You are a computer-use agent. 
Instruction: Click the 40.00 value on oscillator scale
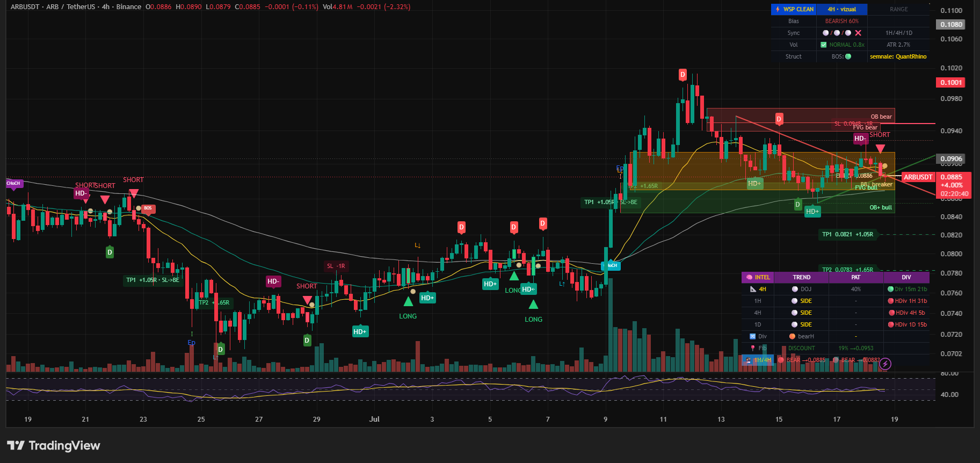coord(949,395)
